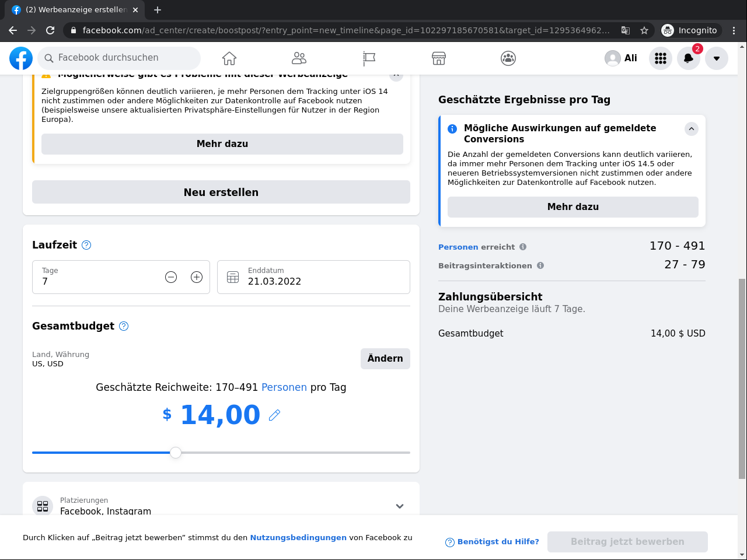Image resolution: width=747 pixels, height=560 pixels.
Task: Click the Facebook logo icon
Action: click(x=21, y=58)
